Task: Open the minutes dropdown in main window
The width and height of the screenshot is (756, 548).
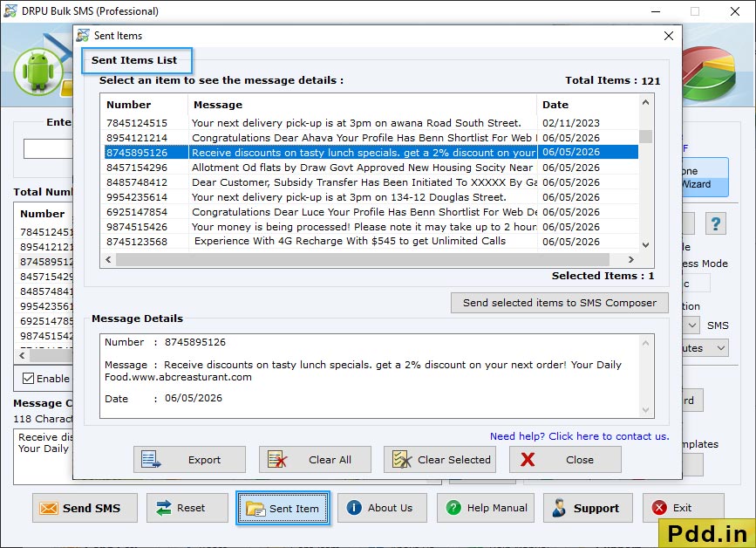Action: pos(721,348)
